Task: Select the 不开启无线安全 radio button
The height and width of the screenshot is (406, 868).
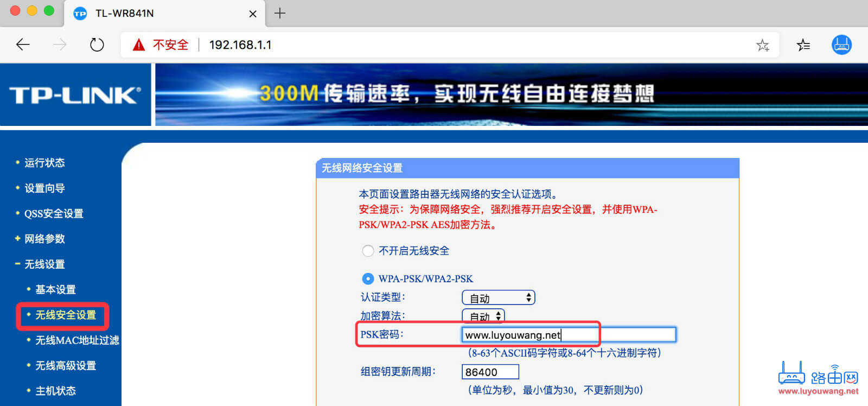Action: pyautogui.click(x=368, y=251)
